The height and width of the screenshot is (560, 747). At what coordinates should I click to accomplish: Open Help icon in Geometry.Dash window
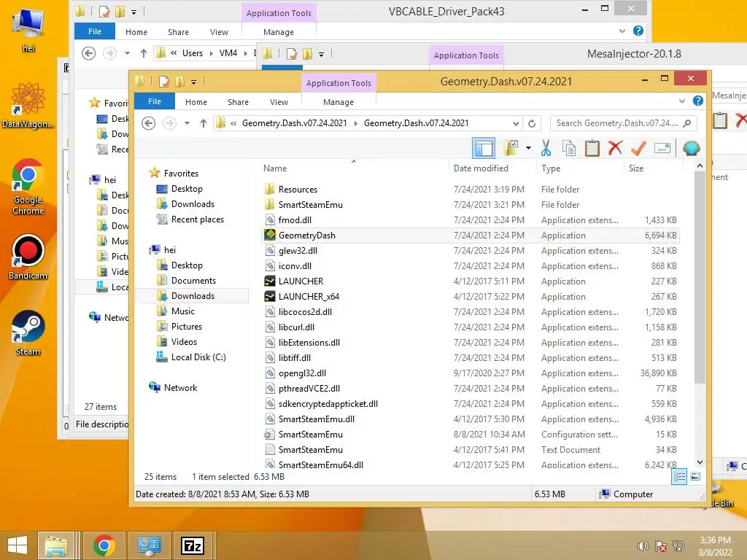click(698, 101)
